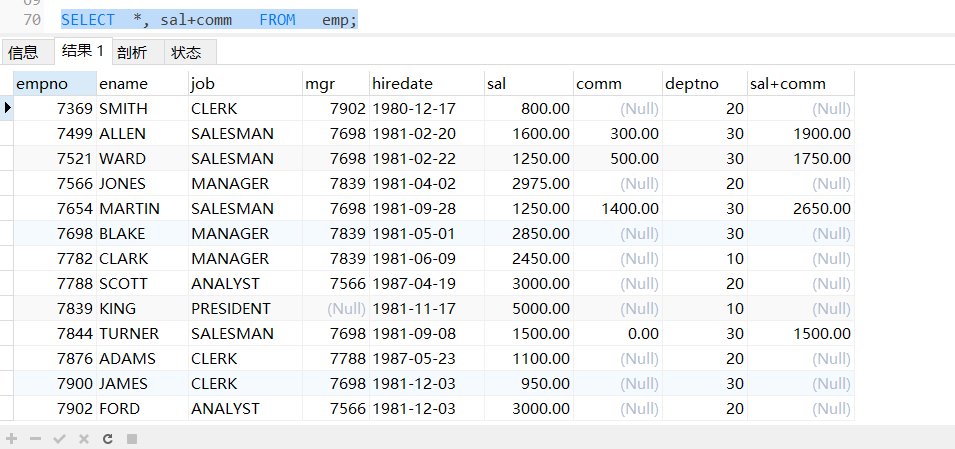This screenshot has width=955, height=449.
Task: Click the PRESIDENT job cell
Action: pos(245,308)
